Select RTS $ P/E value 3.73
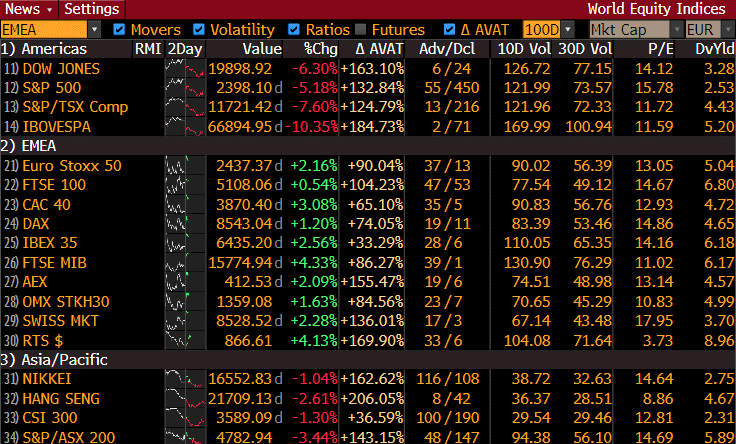Viewport: 736px width, 444px height. (660, 341)
